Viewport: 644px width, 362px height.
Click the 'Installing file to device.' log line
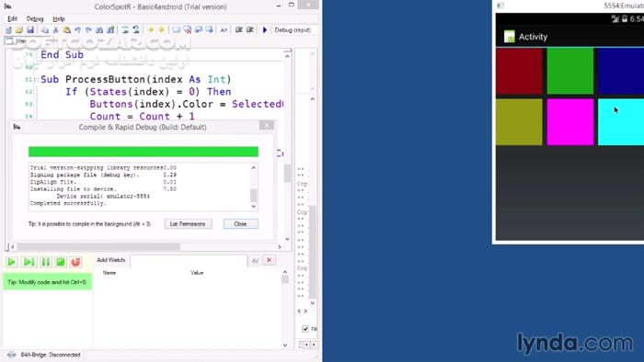[73, 189]
